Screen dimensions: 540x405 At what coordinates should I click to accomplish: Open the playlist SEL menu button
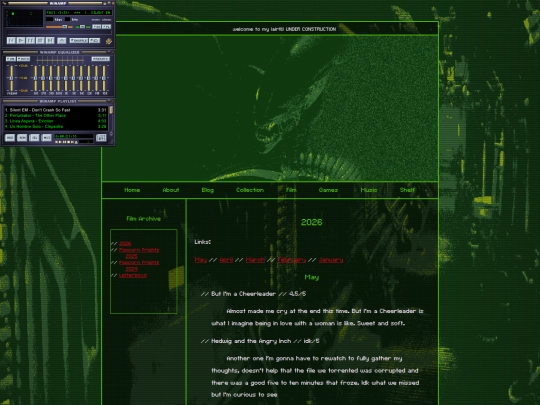(34, 138)
